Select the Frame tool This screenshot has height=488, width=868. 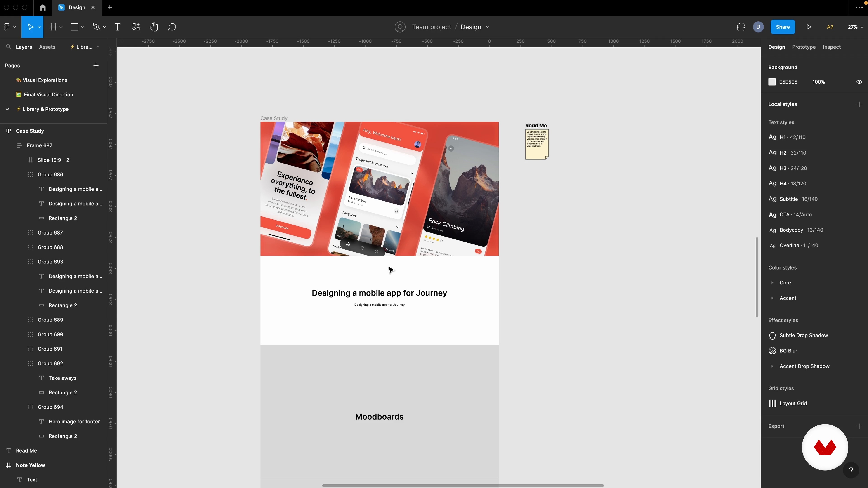tap(53, 27)
